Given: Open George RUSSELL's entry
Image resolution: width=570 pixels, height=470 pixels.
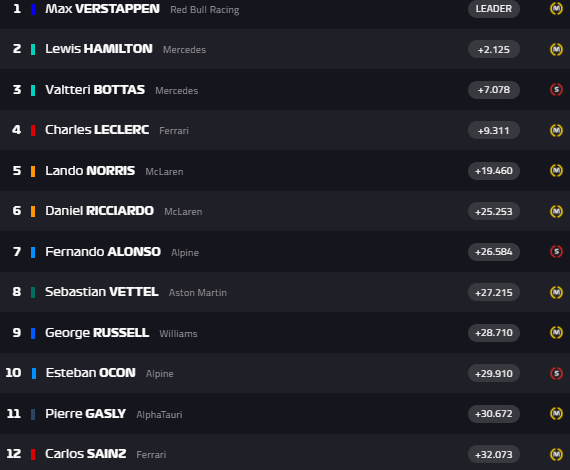Looking at the screenshot, I should [285, 333].
